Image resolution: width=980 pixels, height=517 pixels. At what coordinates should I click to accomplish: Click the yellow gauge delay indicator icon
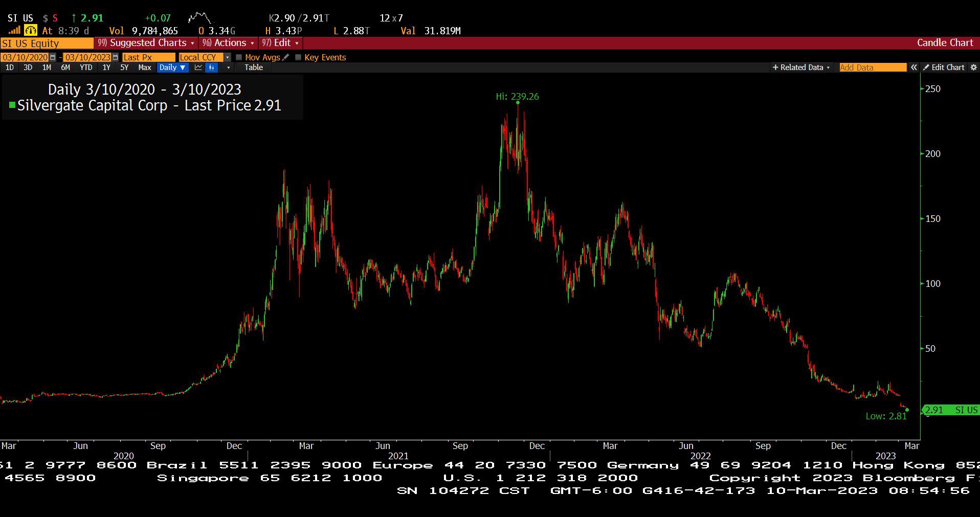pyautogui.click(x=31, y=31)
